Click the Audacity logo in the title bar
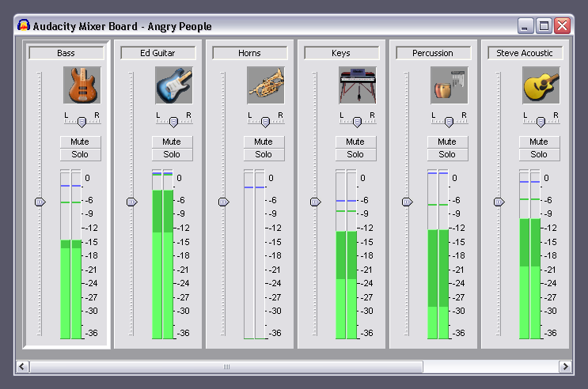The width and height of the screenshot is (588, 389). click(24, 25)
